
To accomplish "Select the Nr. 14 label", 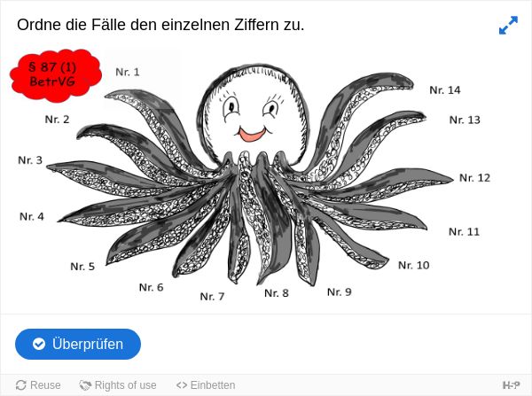I will (x=445, y=89).
